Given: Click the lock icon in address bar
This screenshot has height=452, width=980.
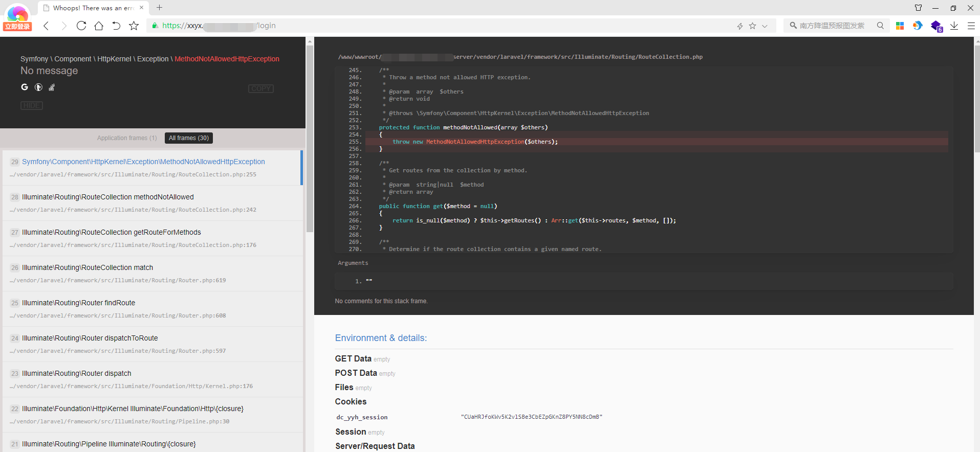Looking at the screenshot, I should coord(155,26).
